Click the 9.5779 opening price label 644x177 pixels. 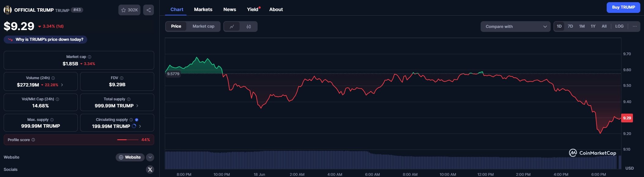click(173, 74)
